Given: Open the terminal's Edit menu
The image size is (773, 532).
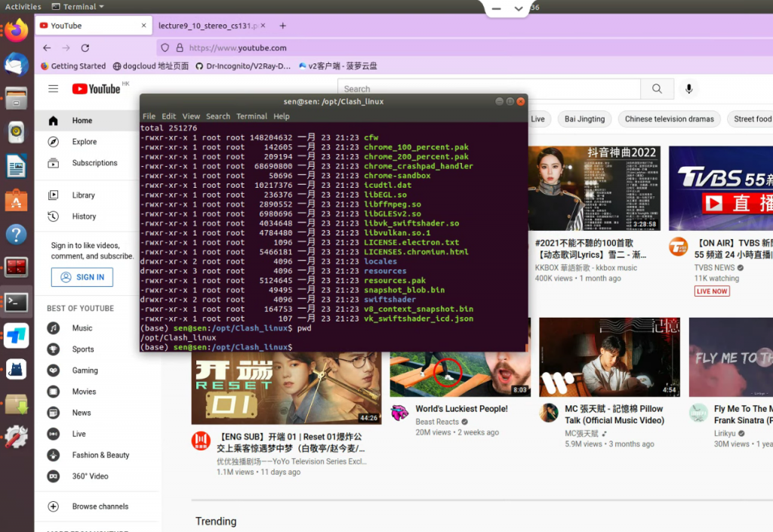Looking at the screenshot, I should (x=168, y=116).
